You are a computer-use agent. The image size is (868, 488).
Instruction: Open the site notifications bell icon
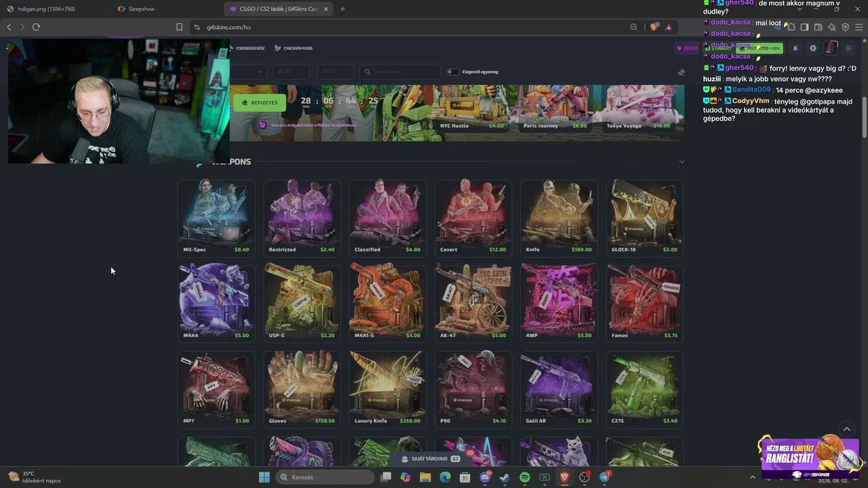pyautogui.click(x=795, y=48)
